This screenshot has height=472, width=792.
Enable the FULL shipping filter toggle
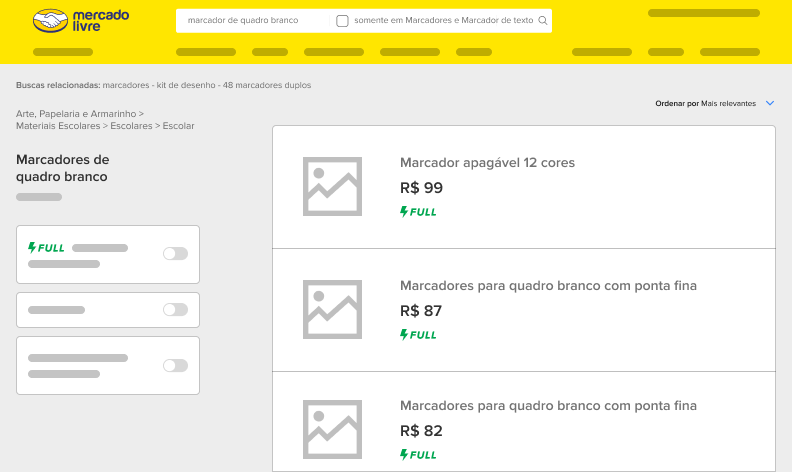pos(175,253)
